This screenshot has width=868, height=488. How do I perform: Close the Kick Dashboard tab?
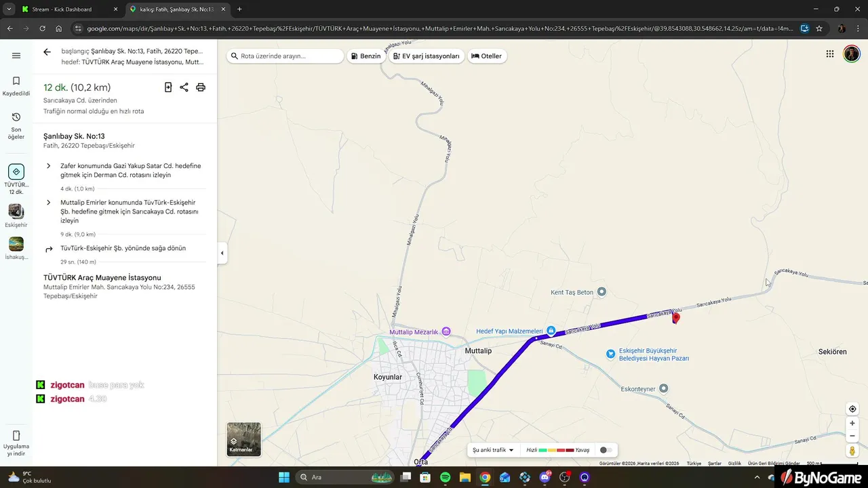pyautogui.click(x=115, y=9)
